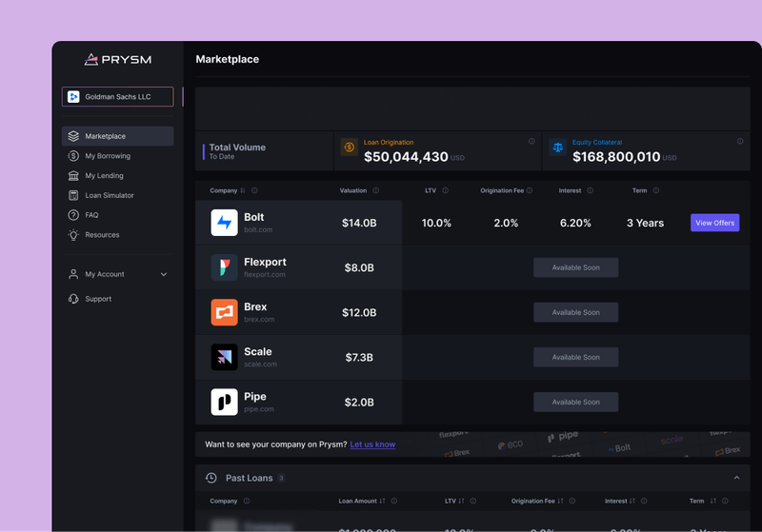Click info icon next to Valuation header

coord(375,190)
